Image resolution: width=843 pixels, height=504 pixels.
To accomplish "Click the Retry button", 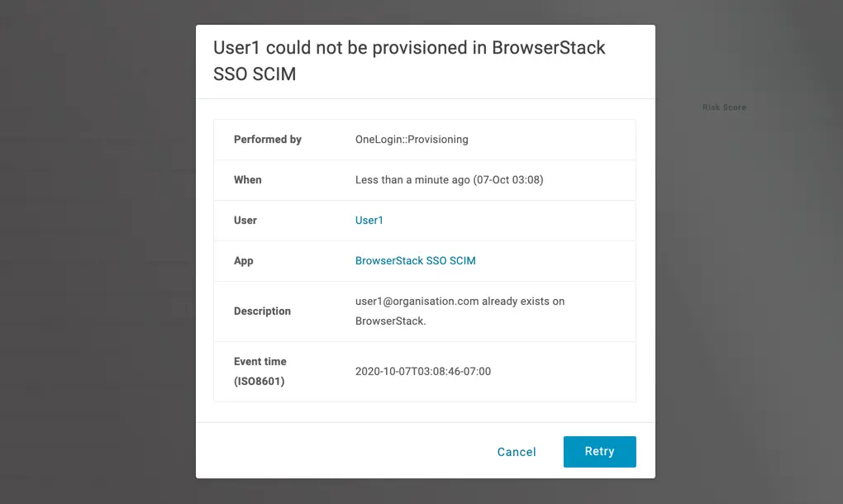I will (599, 452).
